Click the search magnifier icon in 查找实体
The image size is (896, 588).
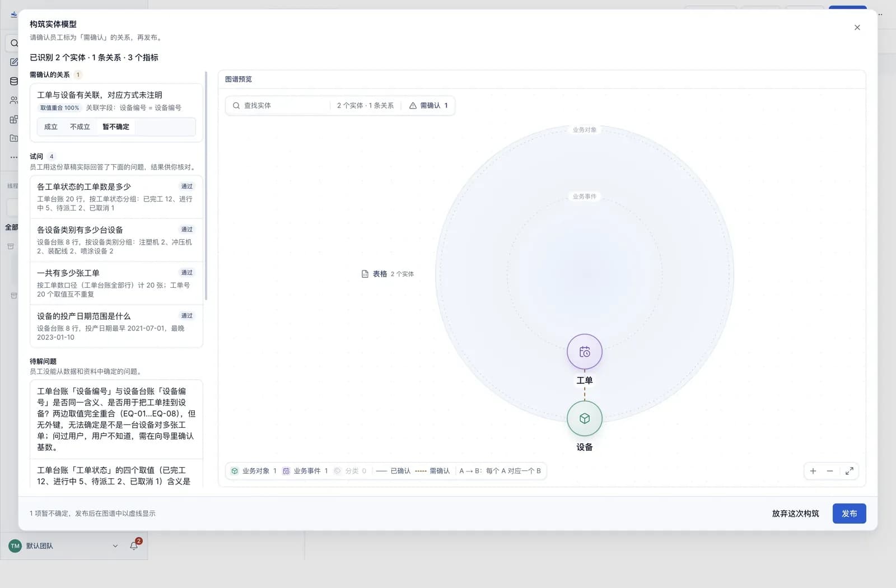point(236,105)
